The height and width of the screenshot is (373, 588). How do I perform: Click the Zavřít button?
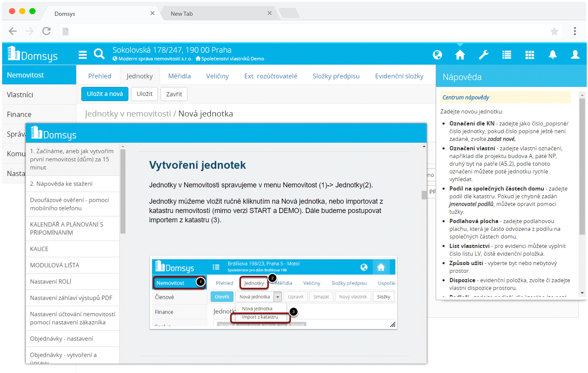(174, 94)
